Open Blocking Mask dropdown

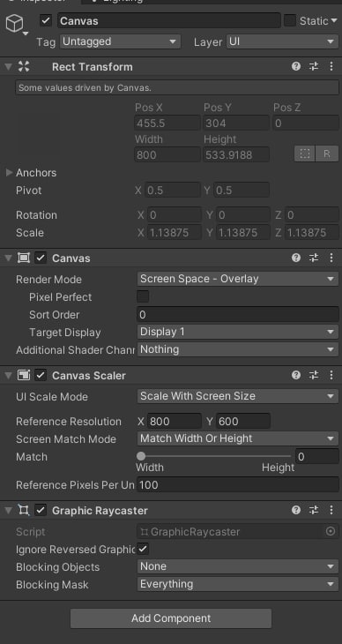(x=238, y=584)
